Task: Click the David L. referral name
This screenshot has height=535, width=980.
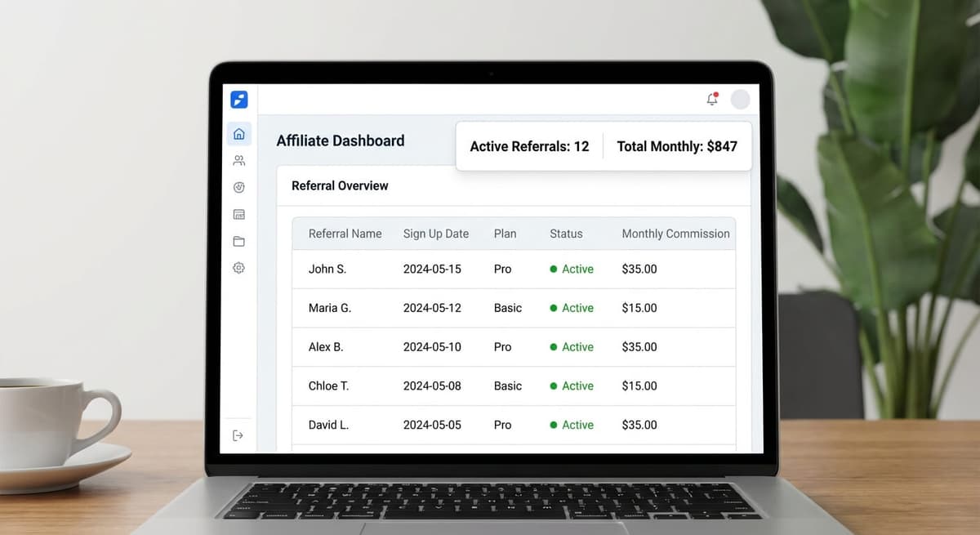Action: click(328, 425)
